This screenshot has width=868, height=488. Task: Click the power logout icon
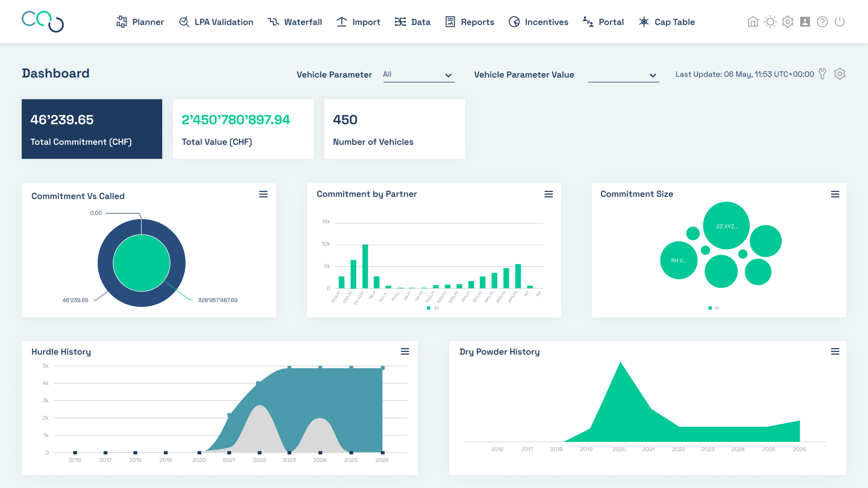(x=840, y=22)
